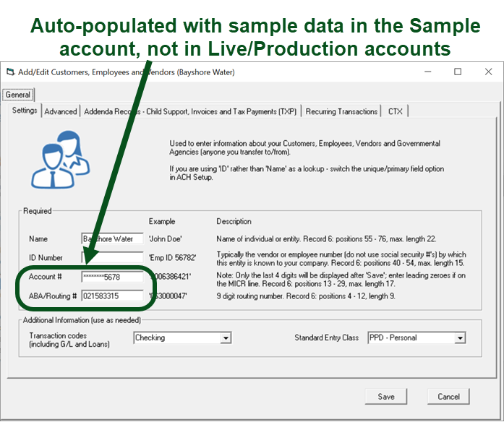Click the 'Only the last 4 digits' note

pyautogui.click(x=341, y=280)
